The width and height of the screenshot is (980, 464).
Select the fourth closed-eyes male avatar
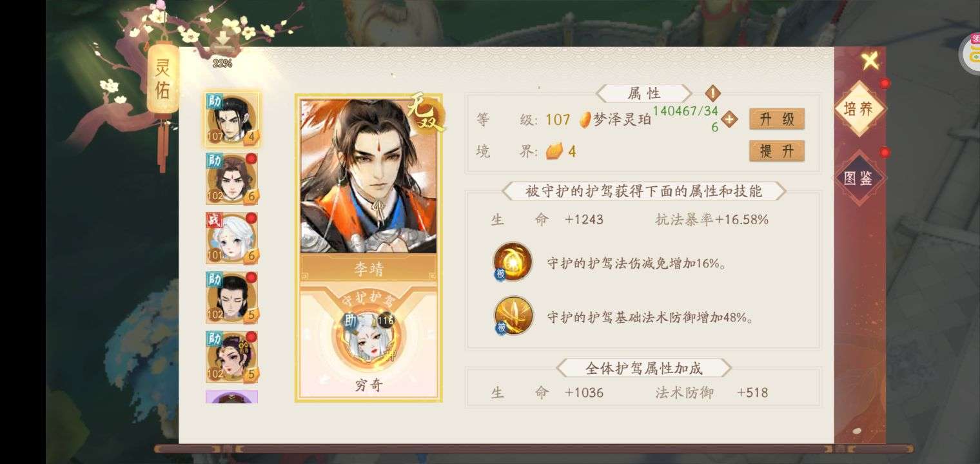coord(232,298)
